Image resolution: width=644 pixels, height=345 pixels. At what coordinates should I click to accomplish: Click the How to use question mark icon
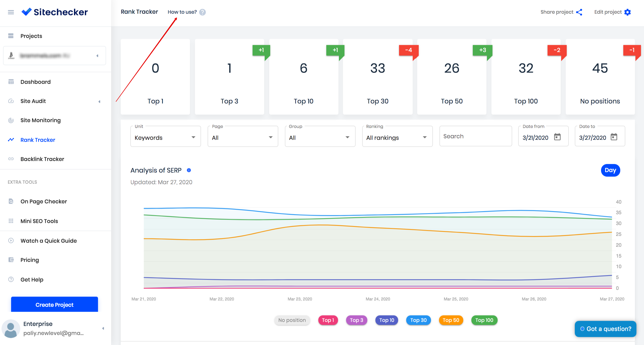click(x=202, y=12)
